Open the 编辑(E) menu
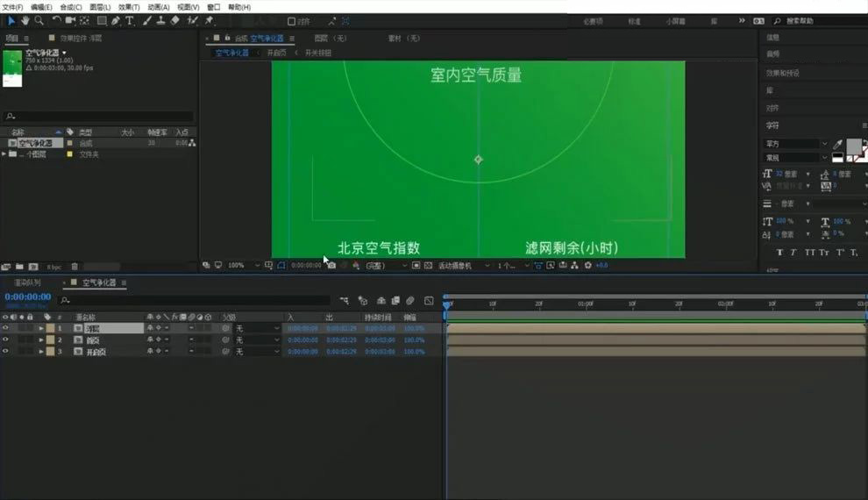 point(41,7)
